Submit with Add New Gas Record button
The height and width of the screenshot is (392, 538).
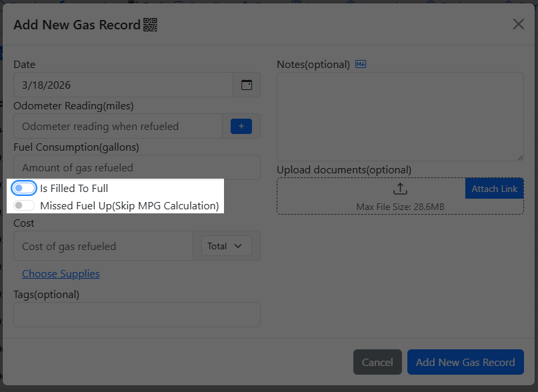465,363
